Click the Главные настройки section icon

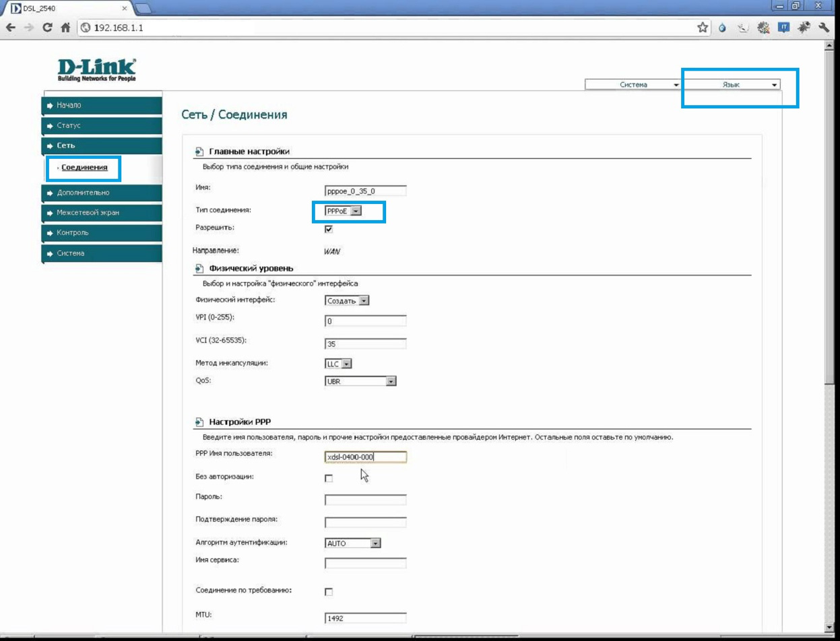[x=199, y=151]
